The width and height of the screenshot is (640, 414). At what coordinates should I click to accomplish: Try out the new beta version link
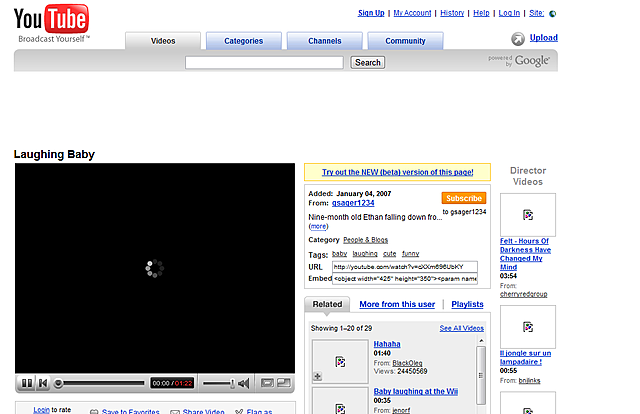[398, 172]
